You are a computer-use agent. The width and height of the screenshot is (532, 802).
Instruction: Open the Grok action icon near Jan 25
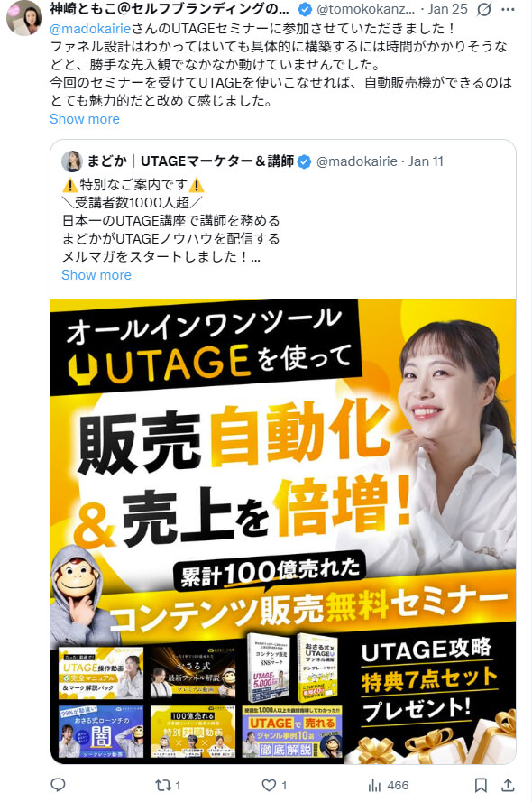point(484,9)
